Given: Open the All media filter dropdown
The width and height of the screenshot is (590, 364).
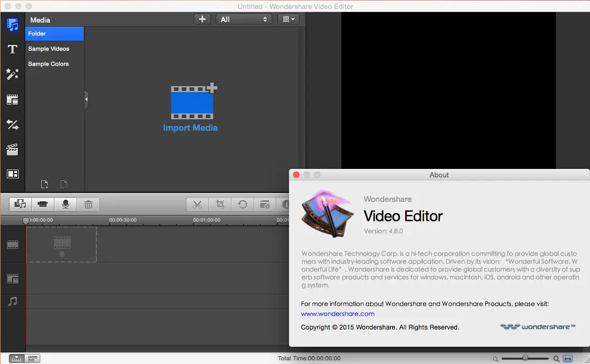Looking at the screenshot, I should [x=244, y=19].
